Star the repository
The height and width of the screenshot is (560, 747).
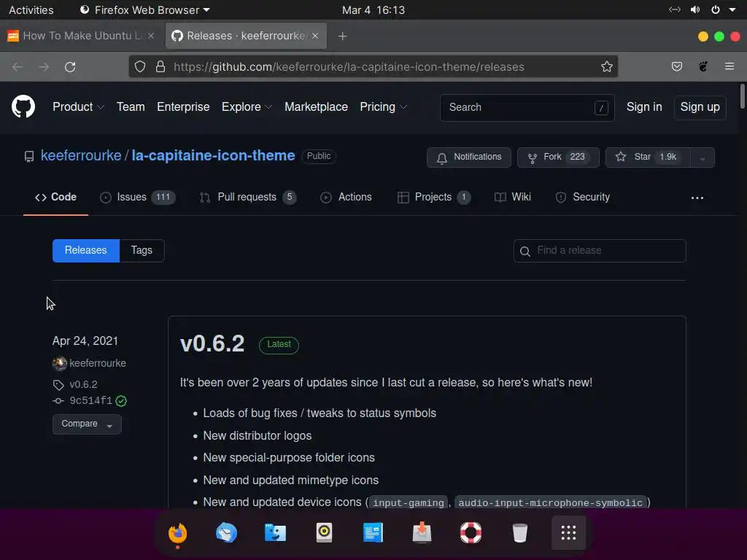click(x=648, y=157)
